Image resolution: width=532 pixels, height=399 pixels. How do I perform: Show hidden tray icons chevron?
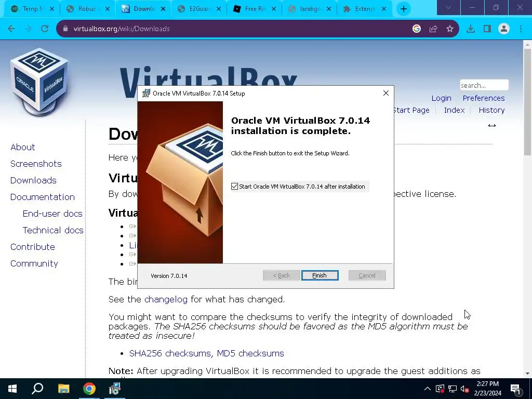click(x=428, y=389)
